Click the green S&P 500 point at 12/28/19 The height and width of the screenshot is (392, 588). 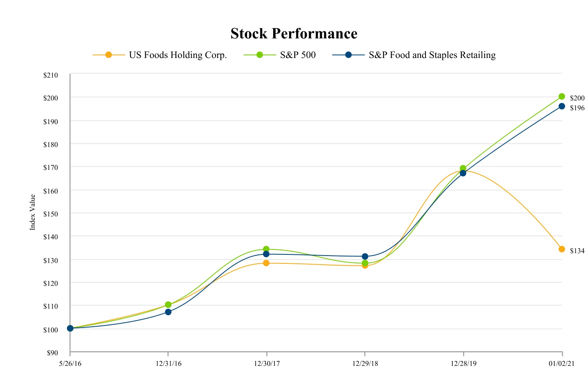pyautogui.click(x=463, y=168)
